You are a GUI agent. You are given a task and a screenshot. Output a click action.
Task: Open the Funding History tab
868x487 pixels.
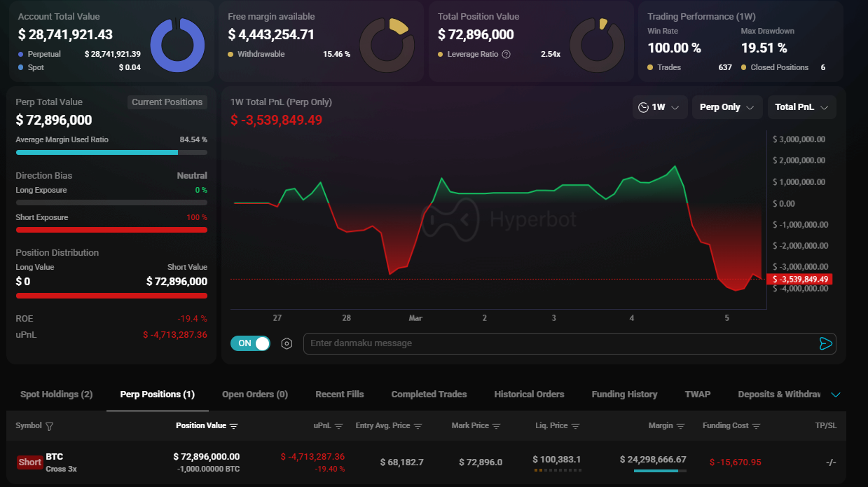pyautogui.click(x=624, y=395)
